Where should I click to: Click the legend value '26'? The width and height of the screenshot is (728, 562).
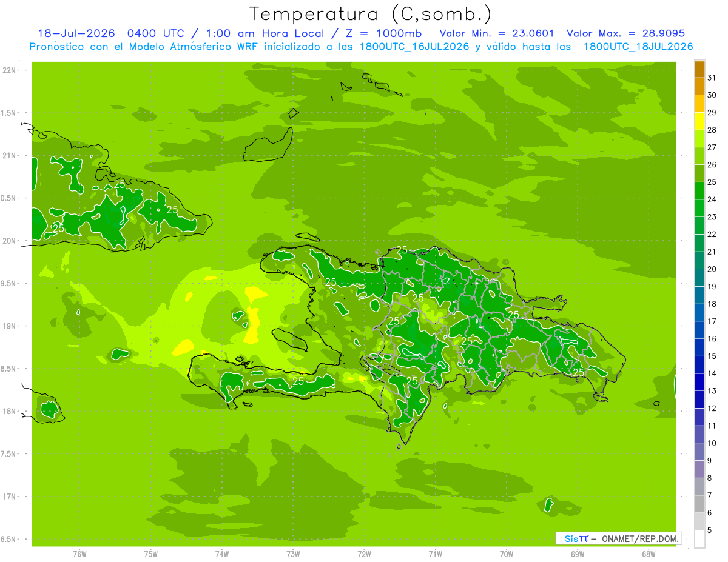[712, 165]
